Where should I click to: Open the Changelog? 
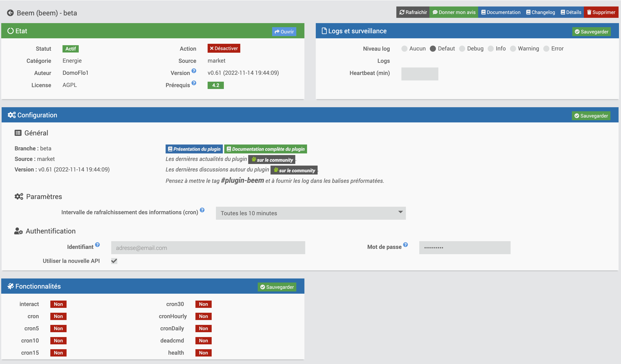coord(540,12)
